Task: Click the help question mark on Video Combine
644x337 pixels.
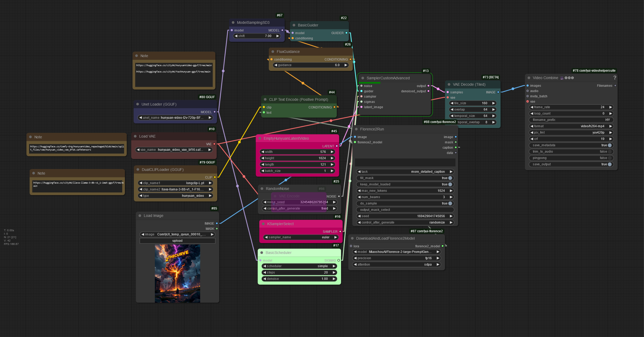Action: tap(615, 78)
